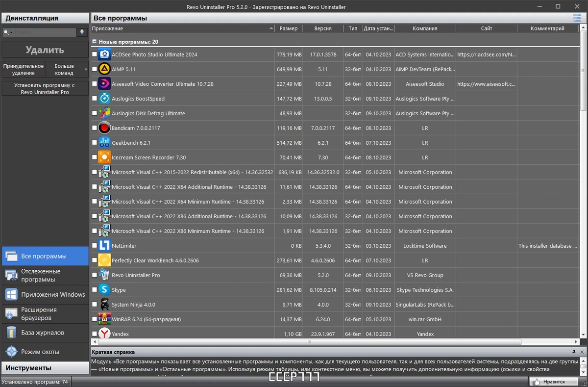Sort by the Компания column

[x=425, y=28]
